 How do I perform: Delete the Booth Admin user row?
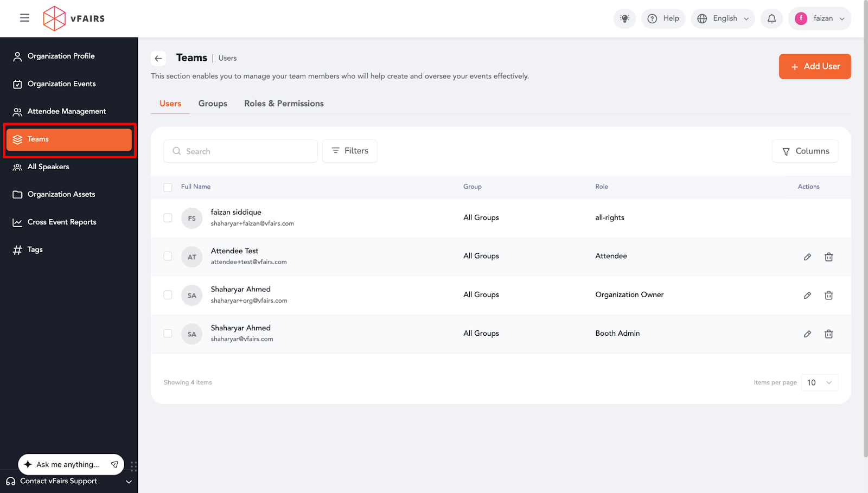click(828, 334)
